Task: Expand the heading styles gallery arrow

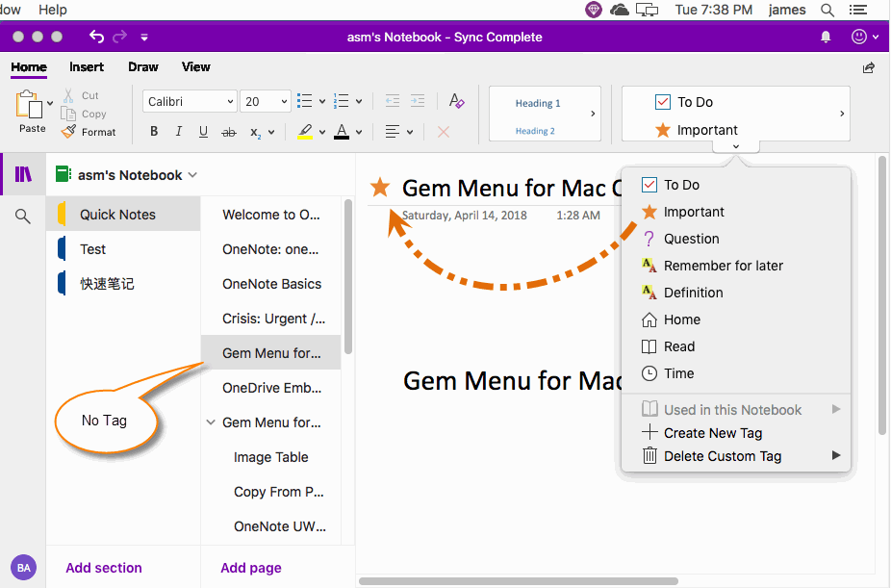Action: (593, 114)
